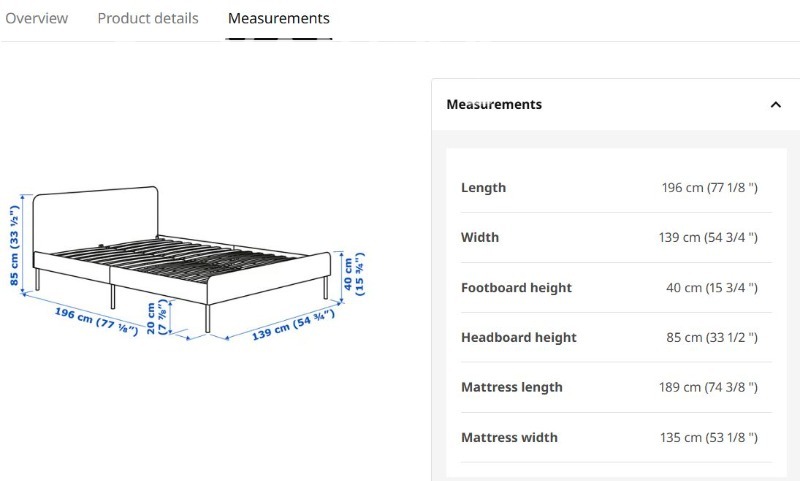Click the headboard in the bed illustration

click(95, 221)
